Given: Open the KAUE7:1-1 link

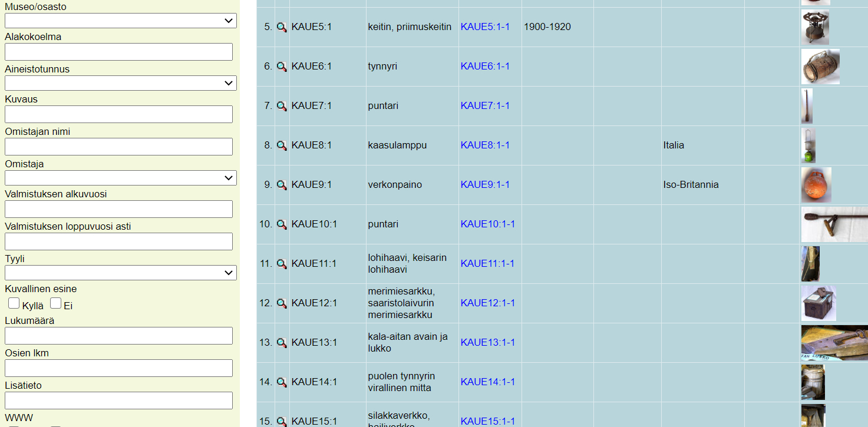Looking at the screenshot, I should pyautogui.click(x=485, y=106).
